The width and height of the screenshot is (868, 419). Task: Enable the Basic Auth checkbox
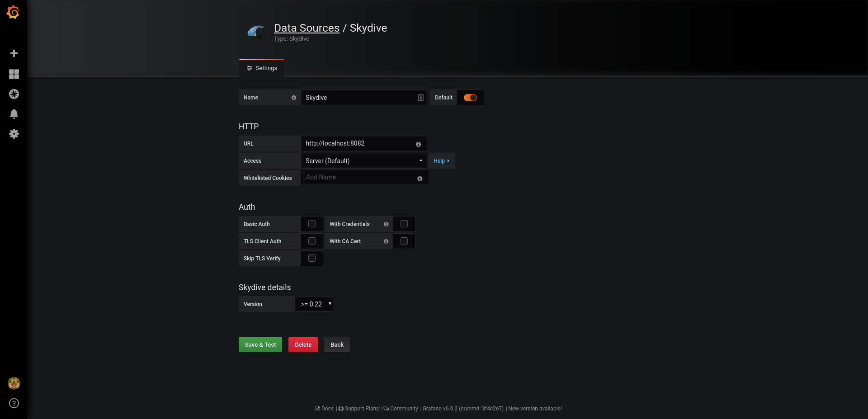click(x=312, y=224)
